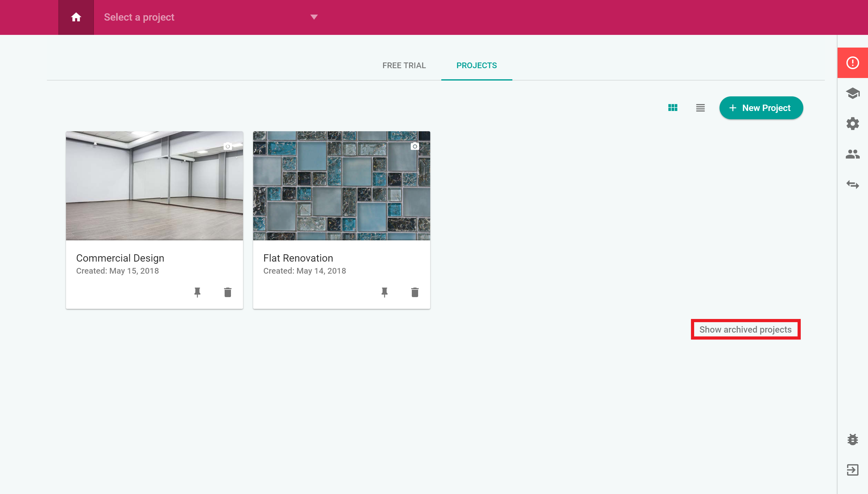Open the red alert notification icon

point(852,63)
